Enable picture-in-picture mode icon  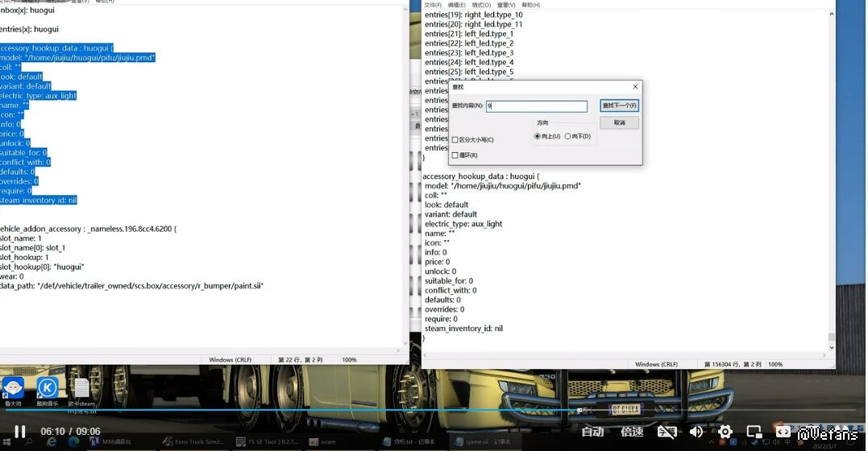coord(754,432)
